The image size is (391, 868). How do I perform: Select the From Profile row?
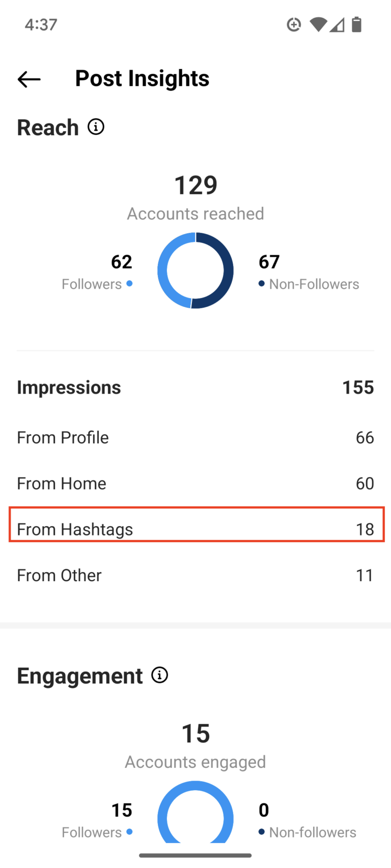coord(196,437)
